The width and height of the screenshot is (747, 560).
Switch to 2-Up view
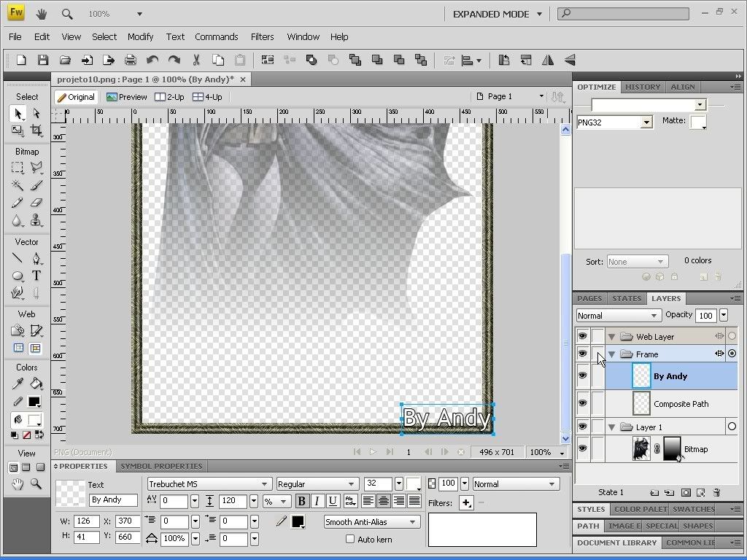coord(169,97)
